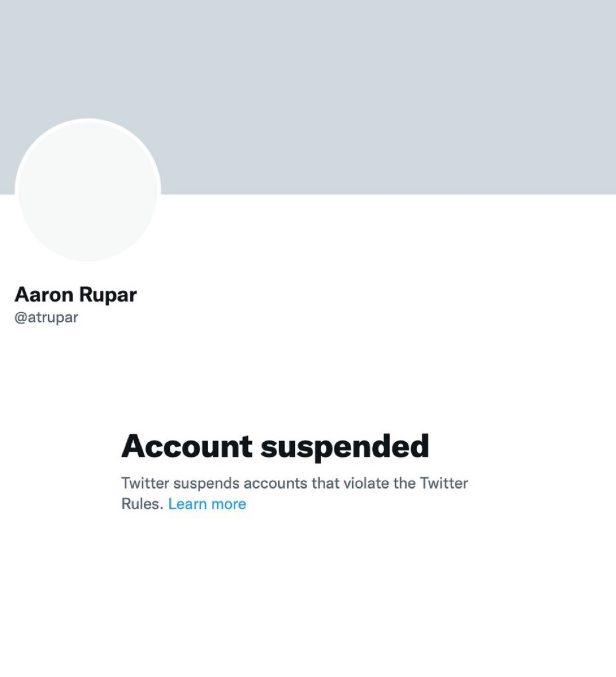Click the word accounts in the description
Screen dimensions: 616x677
[x=275, y=483]
